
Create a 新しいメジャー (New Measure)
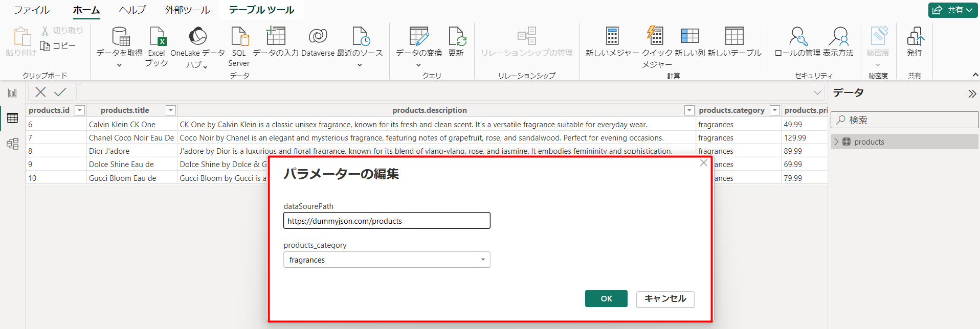(612, 37)
